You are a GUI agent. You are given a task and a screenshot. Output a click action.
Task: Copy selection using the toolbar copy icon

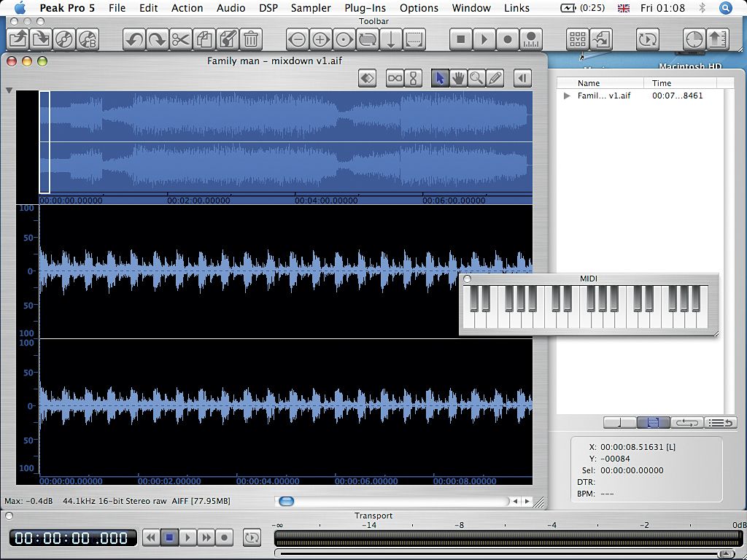(x=204, y=39)
